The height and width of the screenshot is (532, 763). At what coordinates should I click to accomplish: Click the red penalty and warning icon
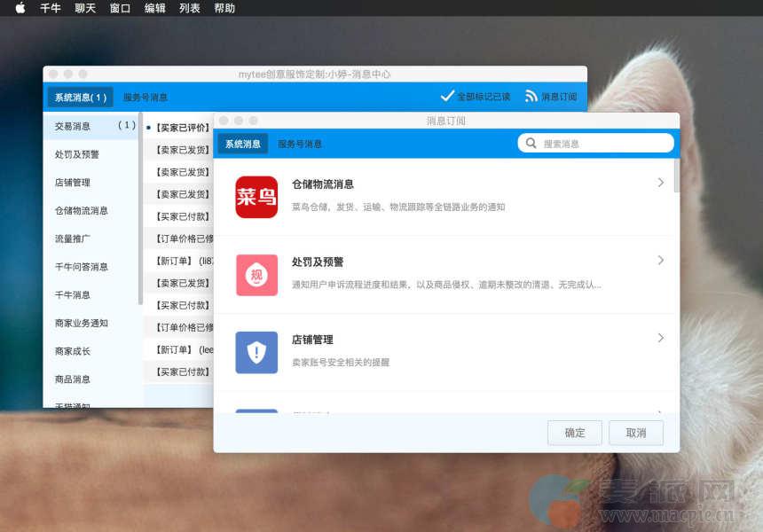tap(256, 275)
